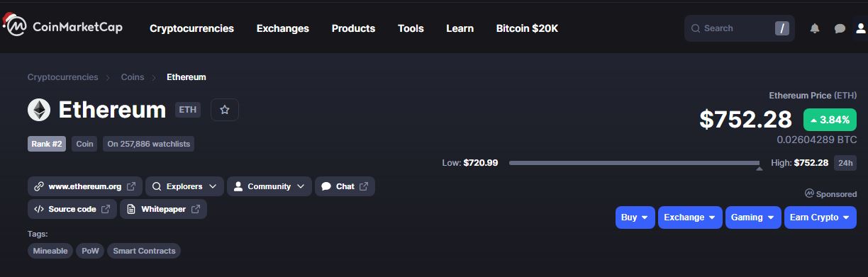The image size is (868, 277).
Task: Click the Search input field
Action: pos(740,28)
